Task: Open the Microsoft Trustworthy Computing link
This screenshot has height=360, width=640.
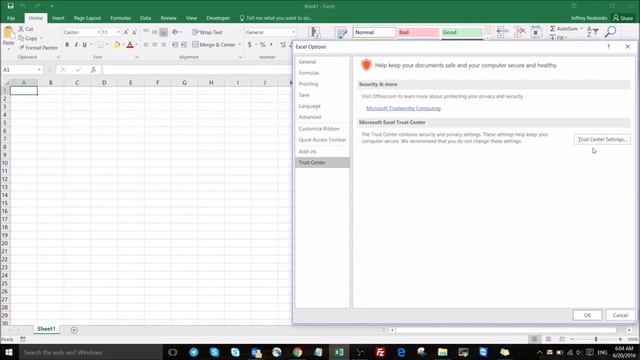Action: click(x=403, y=109)
